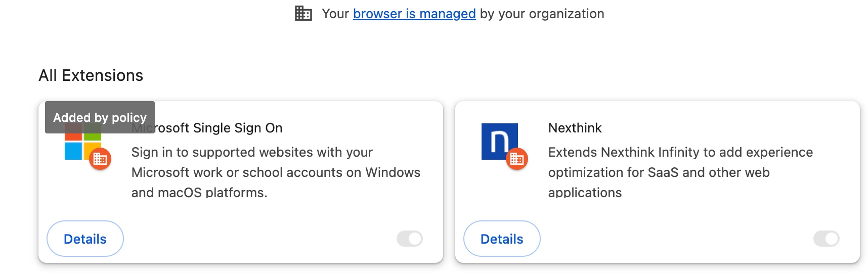
Task: Click the orange policy badge on Nexthink icon
Action: click(x=517, y=159)
